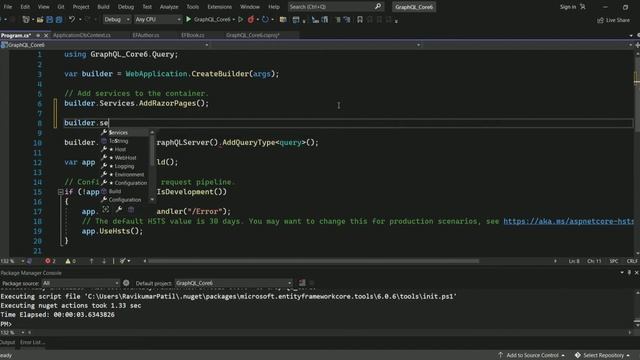The width and height of the screenshot is (640, 360).
Task: Open the Debug configuration dropdown
Action: 116,19
